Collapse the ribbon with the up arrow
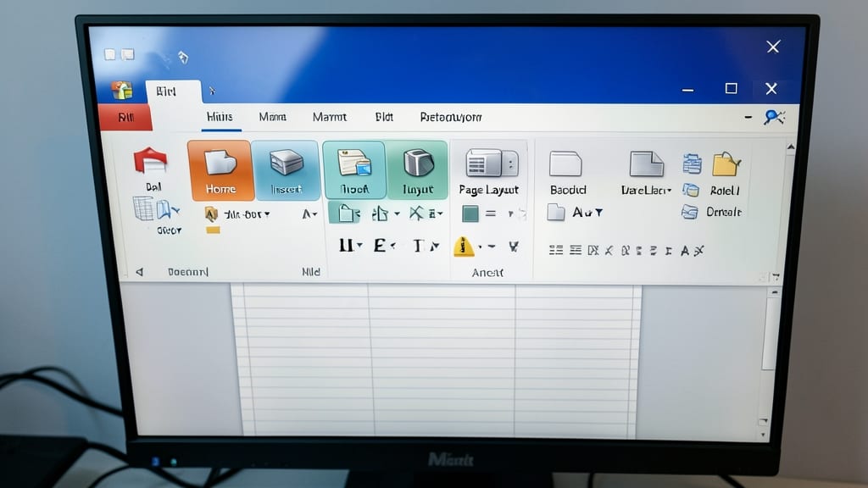Viewport: 868px width, 488px height. 791,147
